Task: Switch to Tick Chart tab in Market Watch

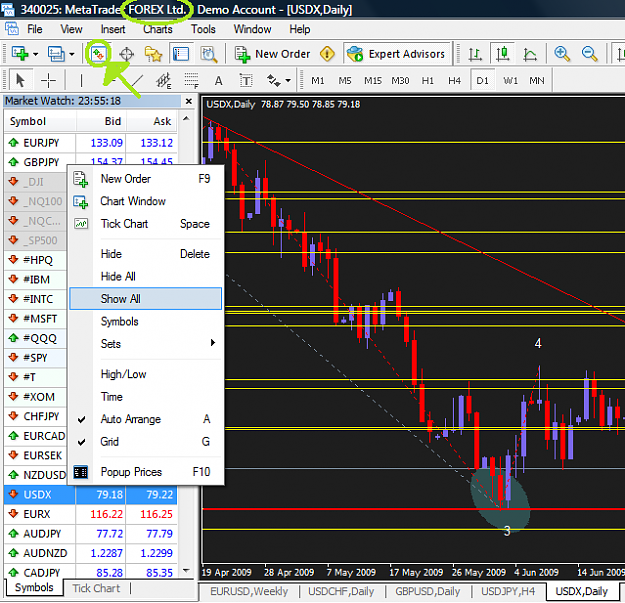Action: [96, 588]
